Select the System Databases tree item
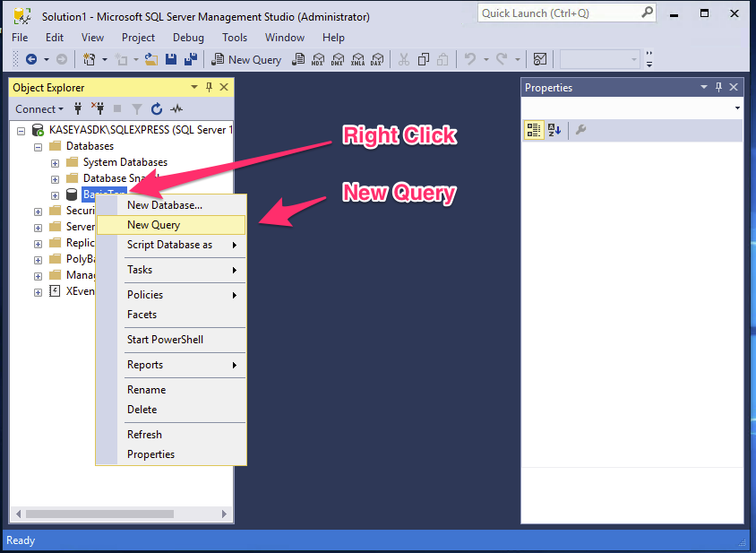756x553 pixels. 125,162
